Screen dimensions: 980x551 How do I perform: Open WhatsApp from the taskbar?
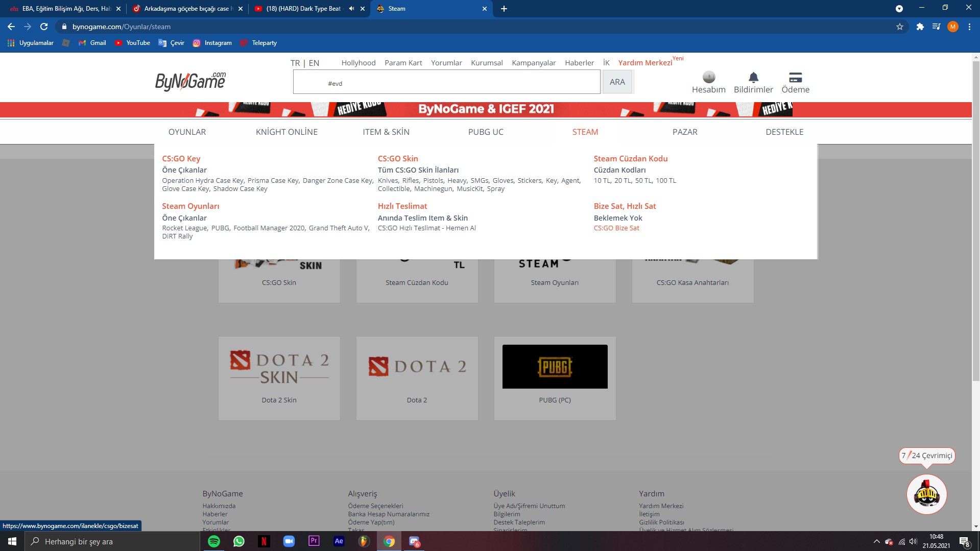[239, 541]
